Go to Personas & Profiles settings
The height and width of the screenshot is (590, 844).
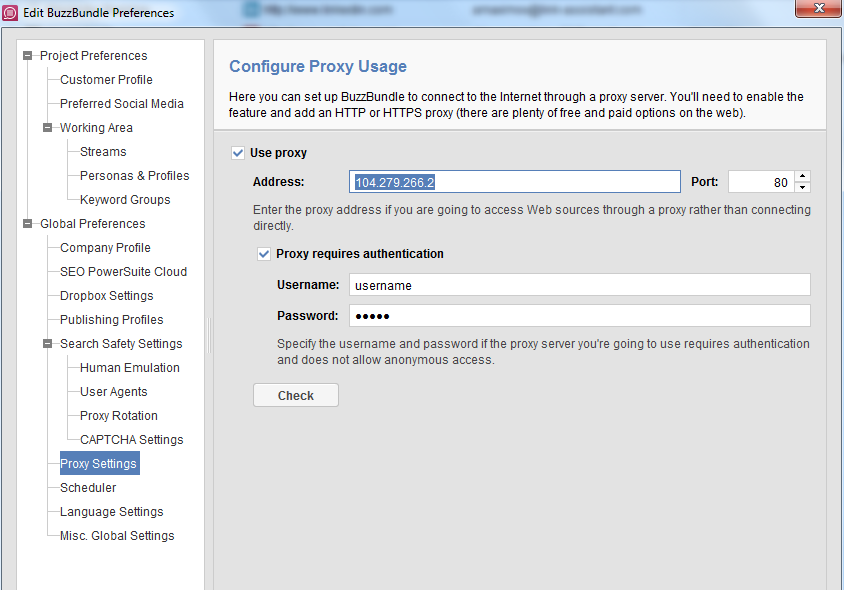pyautogui.click(x=135, y=175)
